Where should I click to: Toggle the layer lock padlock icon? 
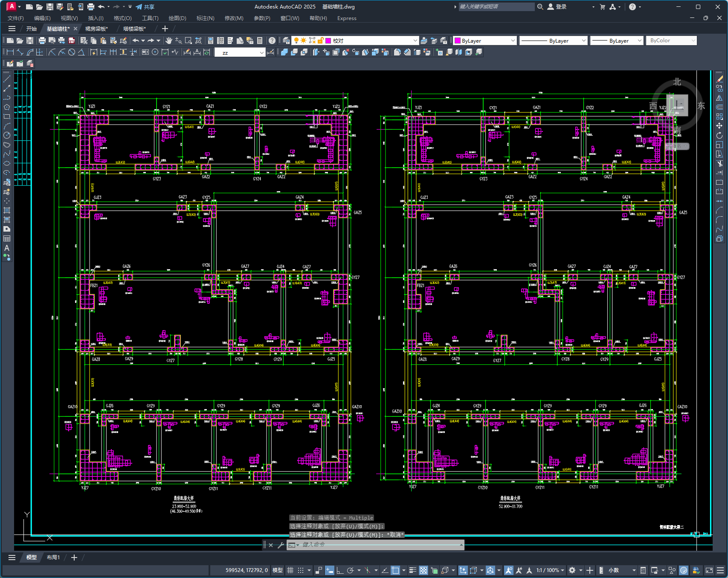click(320, 41)
